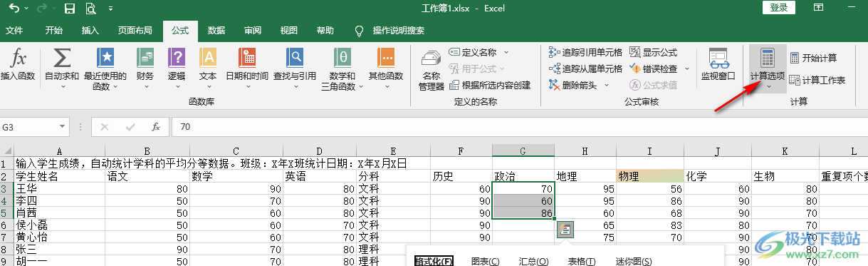
Task: Select the cell containing 侯小磊
Action: [x=59, y=225]
